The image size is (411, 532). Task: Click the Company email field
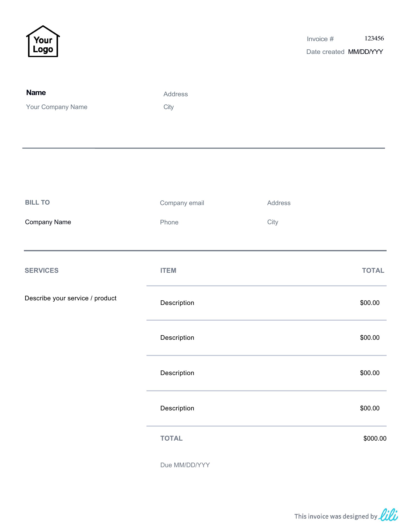[182, 203]
